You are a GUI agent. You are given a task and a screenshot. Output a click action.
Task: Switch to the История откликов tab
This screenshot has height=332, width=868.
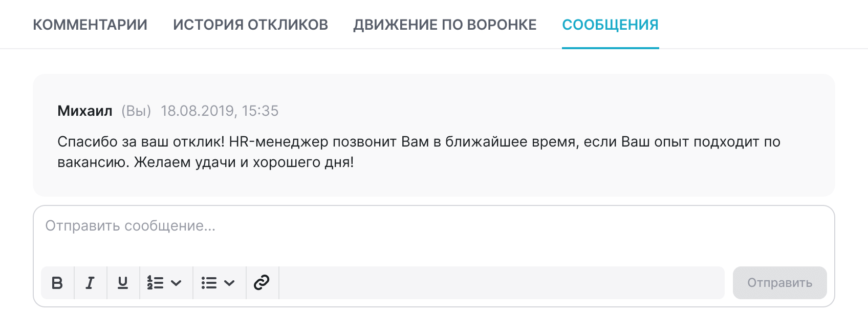click(x=250, y=25)
